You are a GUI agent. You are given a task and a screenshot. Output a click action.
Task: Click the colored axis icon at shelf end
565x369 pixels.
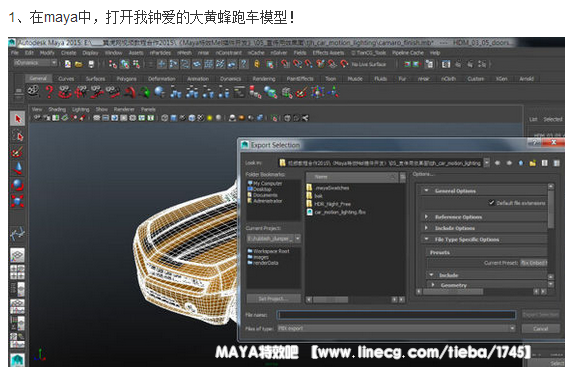click(x=333, y=92)
